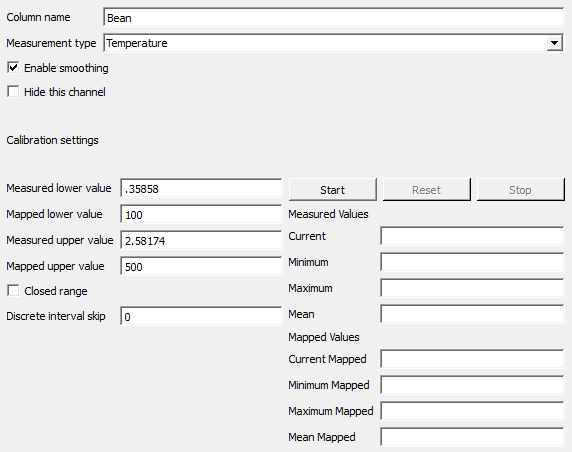
Task: Select the Current measured value box
Action: (472, 236)
